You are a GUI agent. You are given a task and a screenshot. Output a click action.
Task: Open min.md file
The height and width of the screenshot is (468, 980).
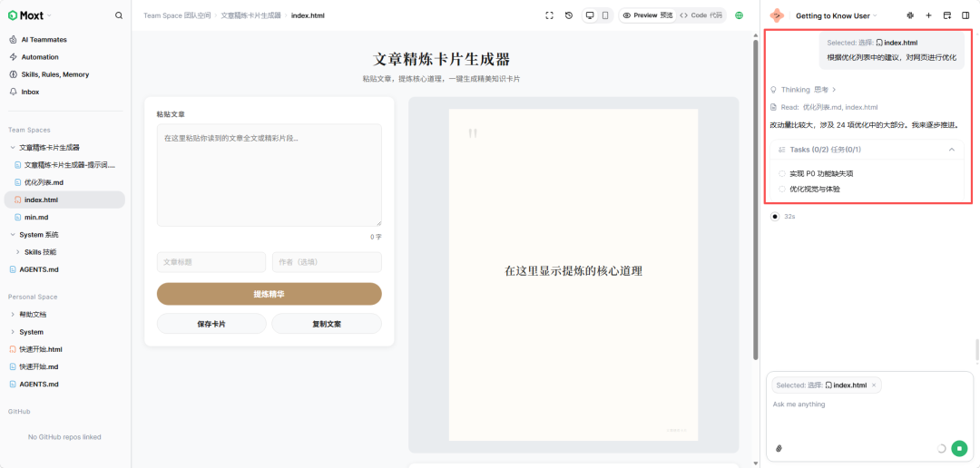[x=36, y=218]
